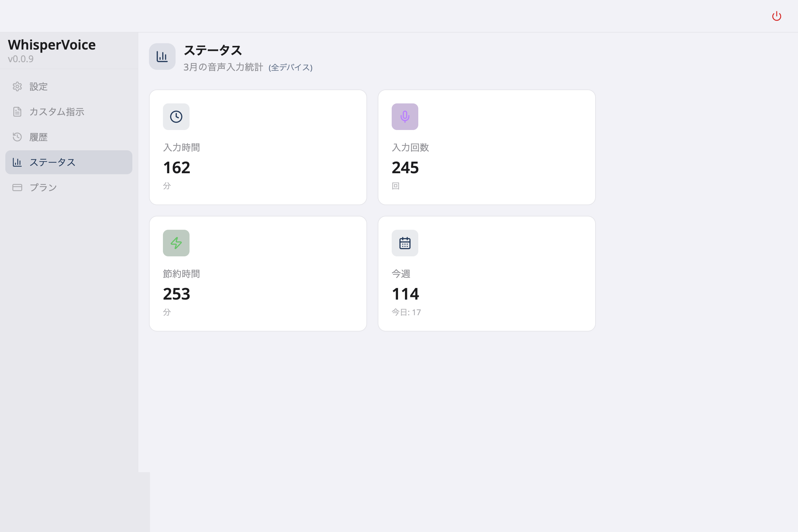Click the 入力時間 statistics card
The image size is (798, 532).
pyautogui.click(x=258, y=147)
